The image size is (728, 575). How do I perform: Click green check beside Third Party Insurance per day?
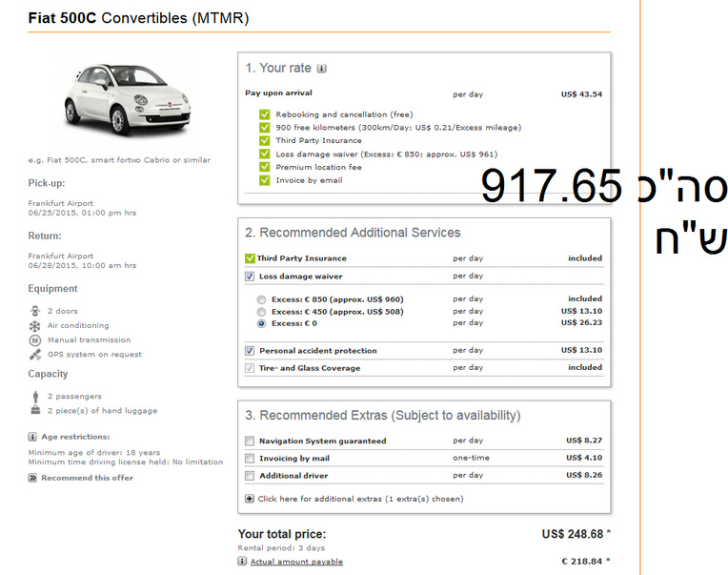(x=250, y=258)
